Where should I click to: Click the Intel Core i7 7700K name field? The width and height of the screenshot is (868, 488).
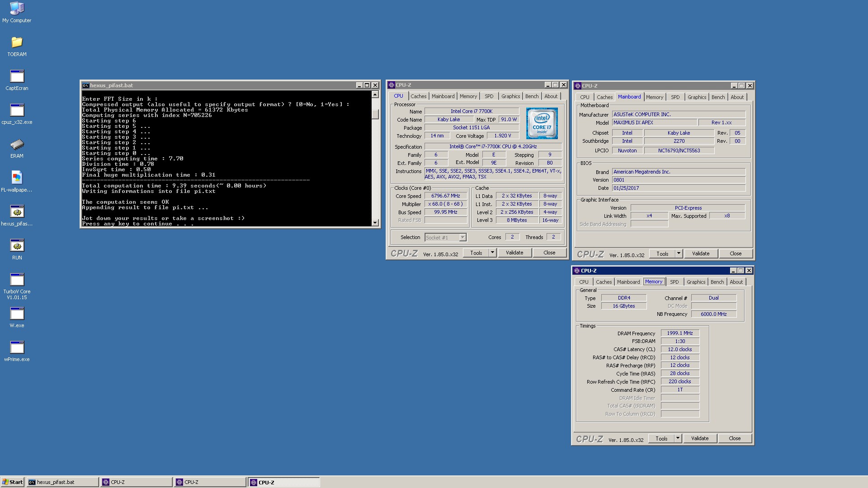pyautogui.click(x=472, y=111)
